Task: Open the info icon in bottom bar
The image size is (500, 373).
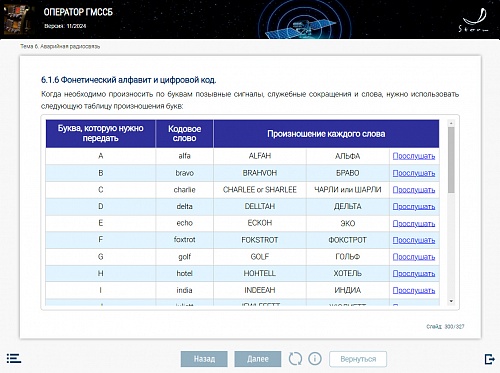Action: coord(315,359)
